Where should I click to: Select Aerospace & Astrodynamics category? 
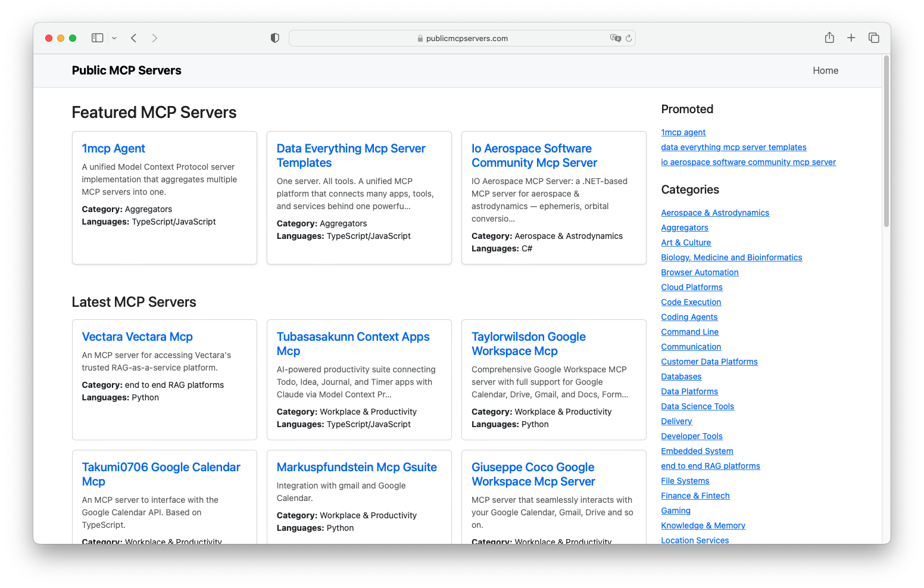point(715,213)
